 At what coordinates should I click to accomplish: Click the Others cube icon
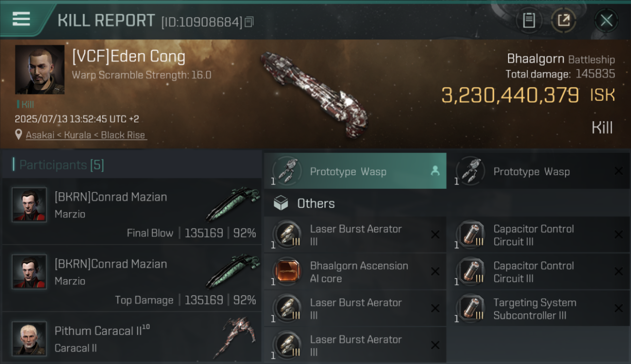click(x=281, y=203)
